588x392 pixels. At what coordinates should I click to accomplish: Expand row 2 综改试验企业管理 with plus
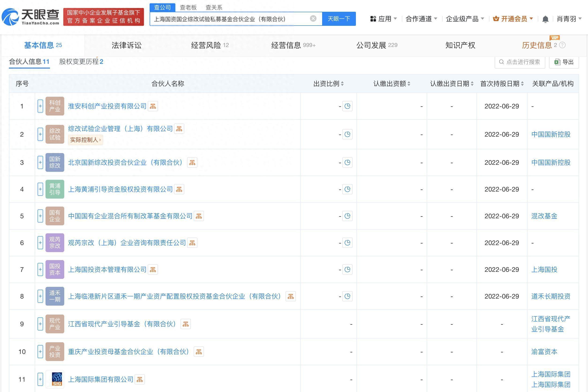point(40,134)
